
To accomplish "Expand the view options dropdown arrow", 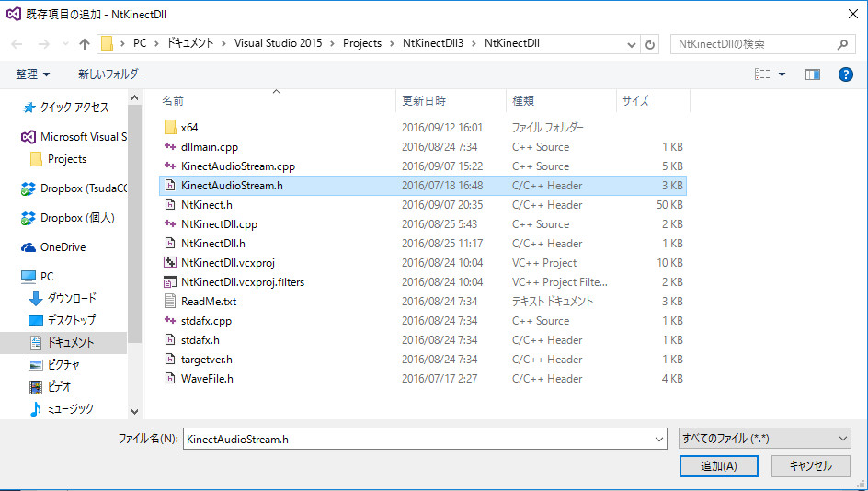I will pyautogui.click(x=782, y=74).
